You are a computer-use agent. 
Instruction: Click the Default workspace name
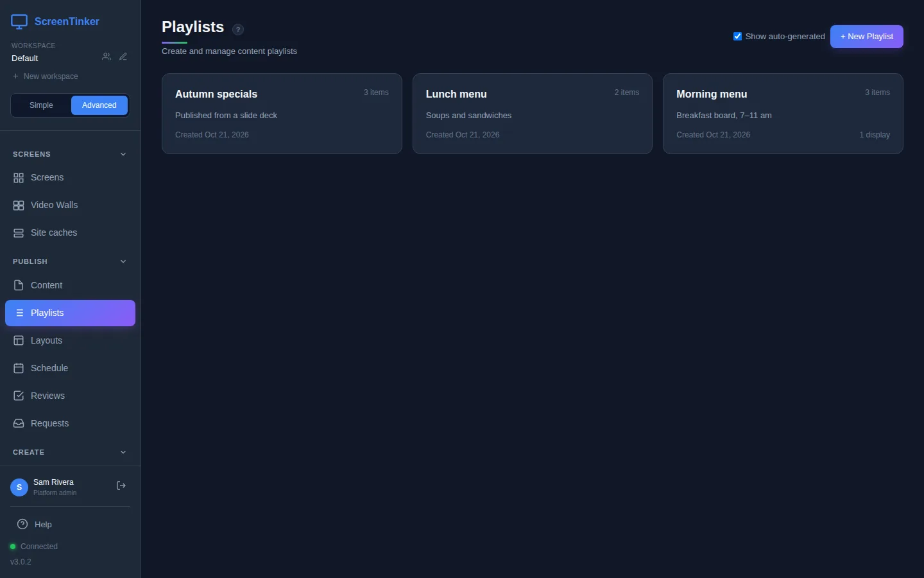[25, 58]
